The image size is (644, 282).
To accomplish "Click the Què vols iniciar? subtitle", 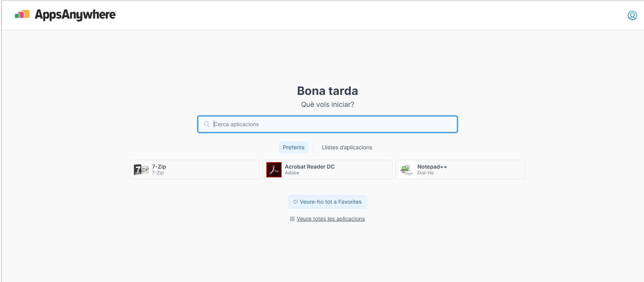I will (x=328, y=105).
